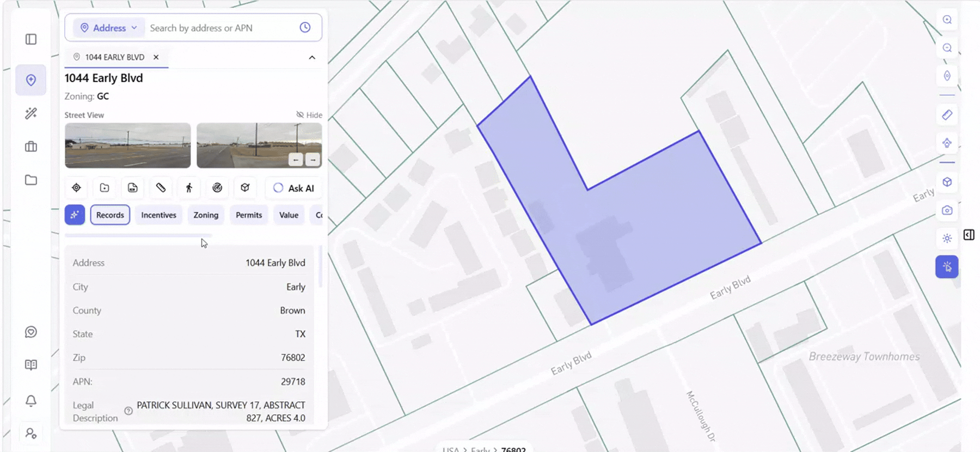Open the right Street View thumbnail
The width and height of the screenshot is (980, 452).
point(259,145)
